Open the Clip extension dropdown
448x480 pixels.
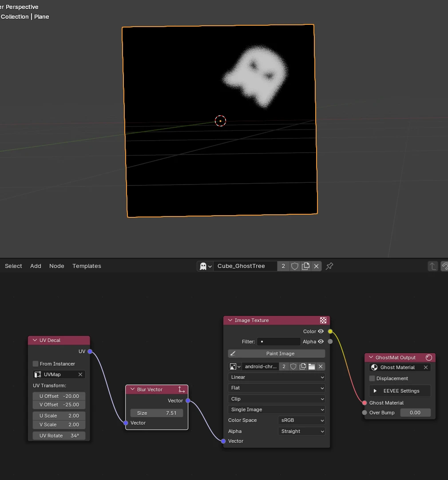pos(277,399)
